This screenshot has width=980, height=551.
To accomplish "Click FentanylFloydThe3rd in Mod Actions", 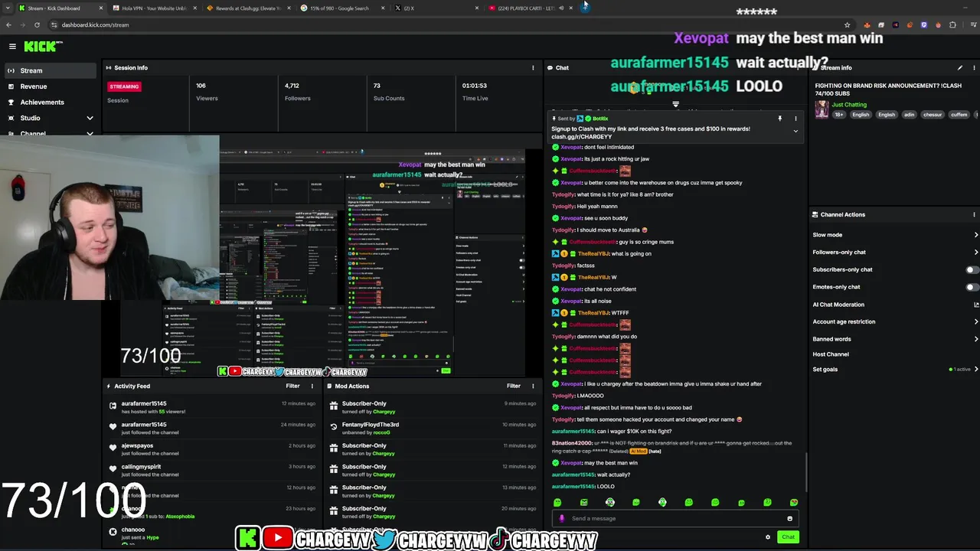I will coord(371,425).
